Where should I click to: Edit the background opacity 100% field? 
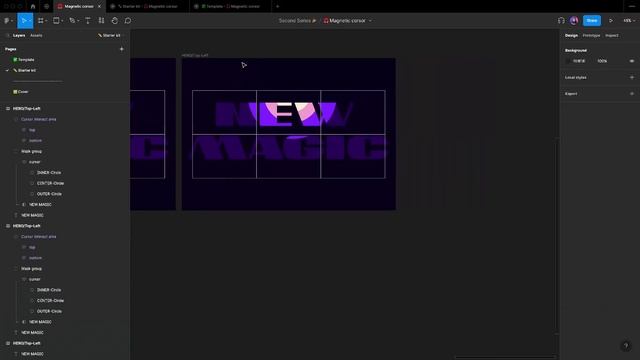pos(602,61)
